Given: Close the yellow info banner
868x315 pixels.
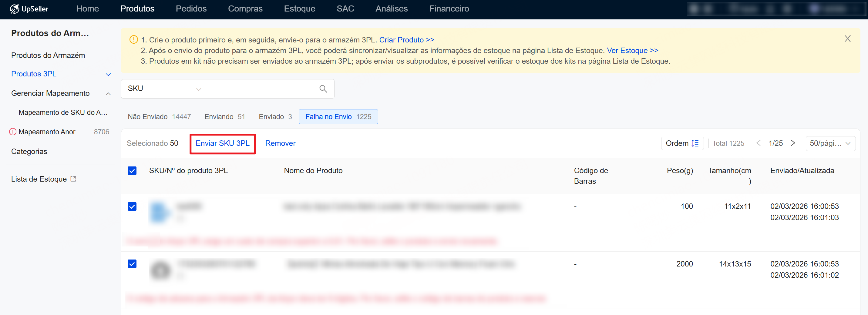Looking at the screenshot, I should click(x=847, y=39).
